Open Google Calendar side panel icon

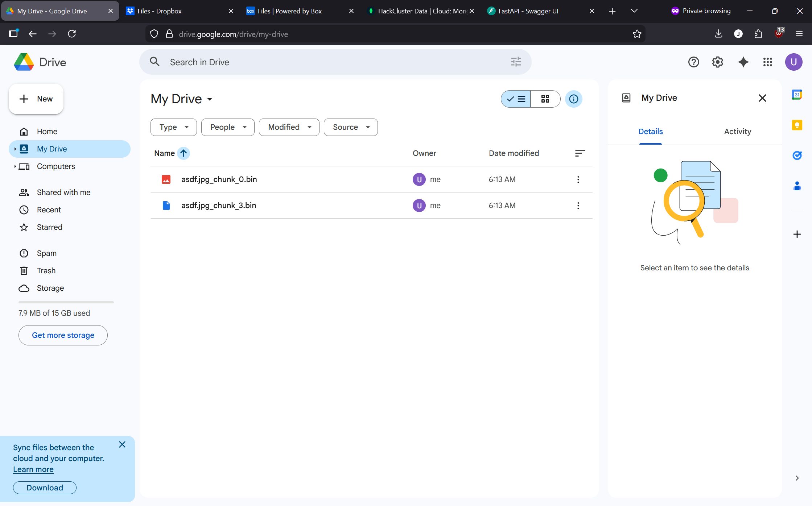797,95
